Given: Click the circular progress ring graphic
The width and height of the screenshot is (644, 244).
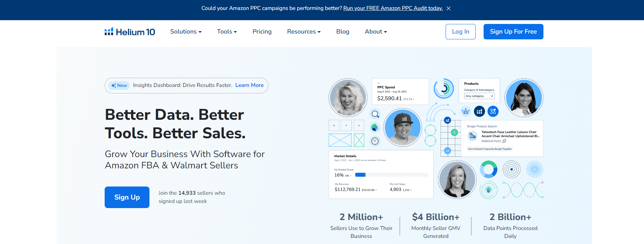Looking at the screenshot, I should 444,89.
